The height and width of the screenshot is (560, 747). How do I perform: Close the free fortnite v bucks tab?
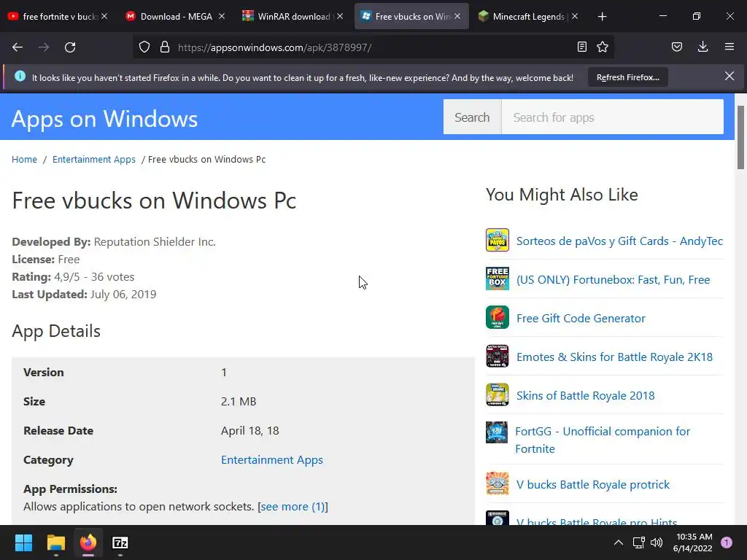pyautogui.click(x=104, y=16)
